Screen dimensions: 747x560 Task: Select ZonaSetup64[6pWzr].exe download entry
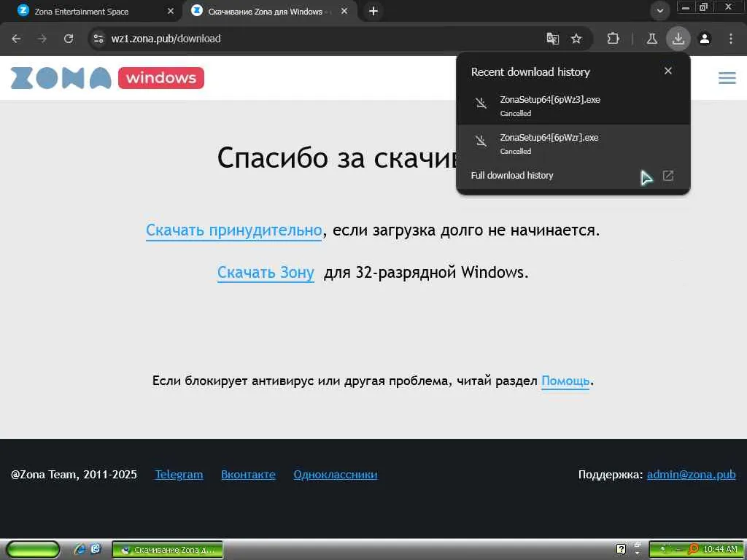[573, 144]
